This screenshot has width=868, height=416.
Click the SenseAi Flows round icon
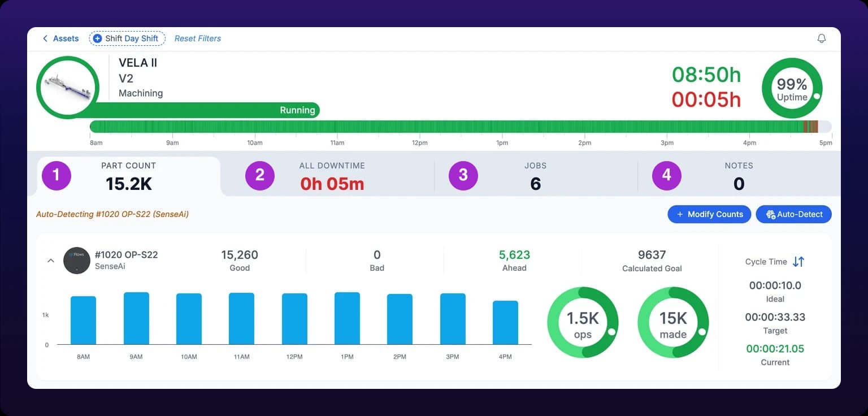tap(77, 261)
